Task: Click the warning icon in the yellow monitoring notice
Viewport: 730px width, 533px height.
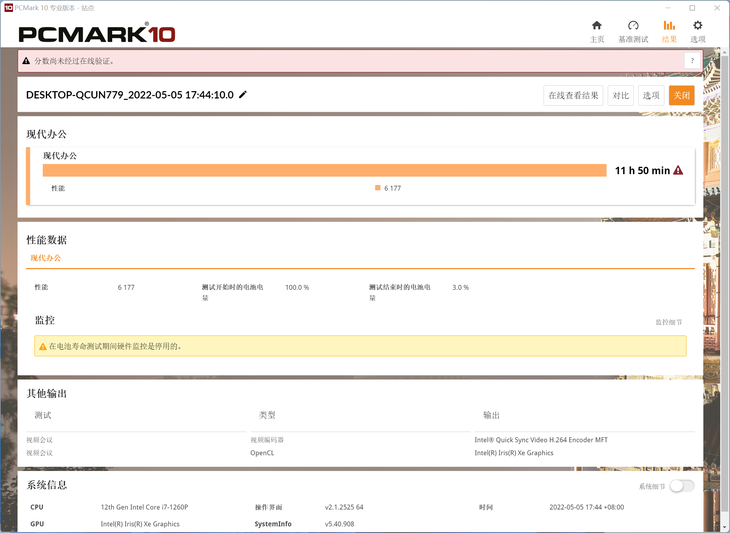Action: pyautogui.click(x=42, y=346)
